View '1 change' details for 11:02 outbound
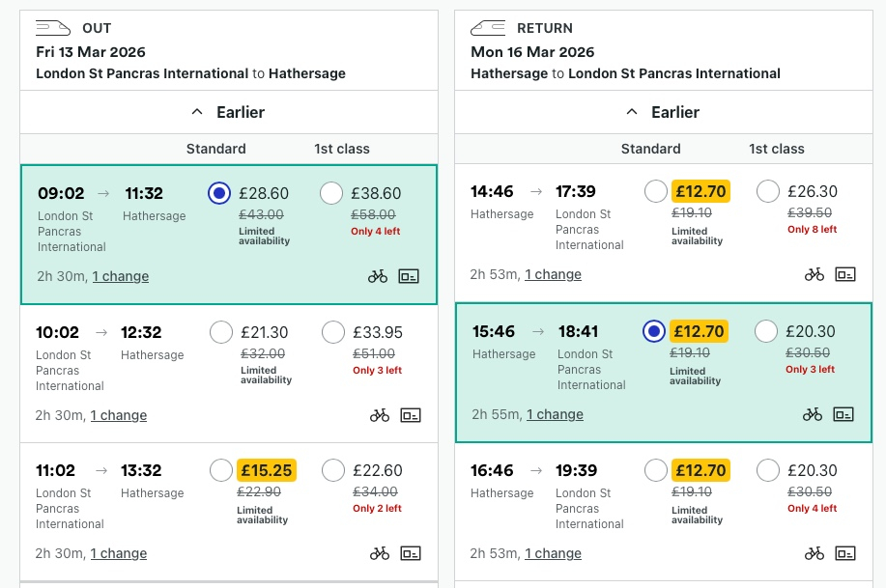 [x=119, y=553]
